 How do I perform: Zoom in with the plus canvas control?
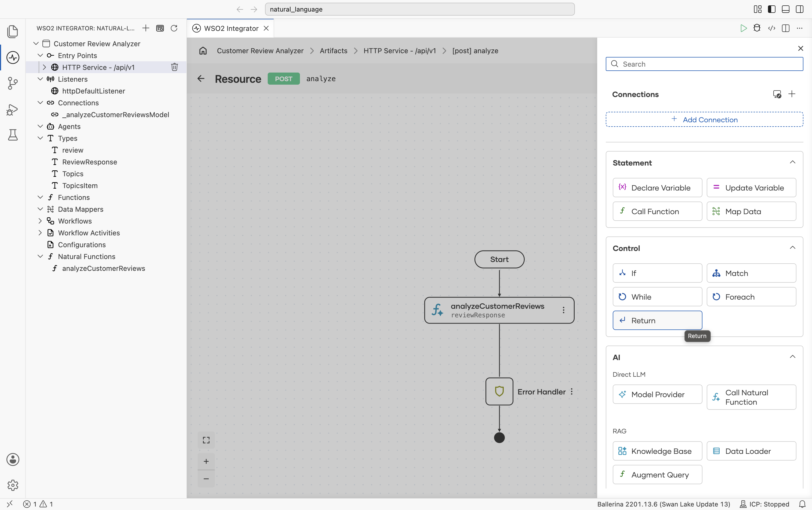206,461
